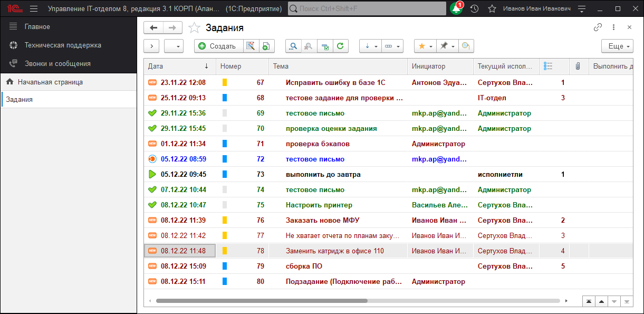This screenshot has height=314, width=644.
Task: Click the create-by-copy document icon
Action: point(266,46)
